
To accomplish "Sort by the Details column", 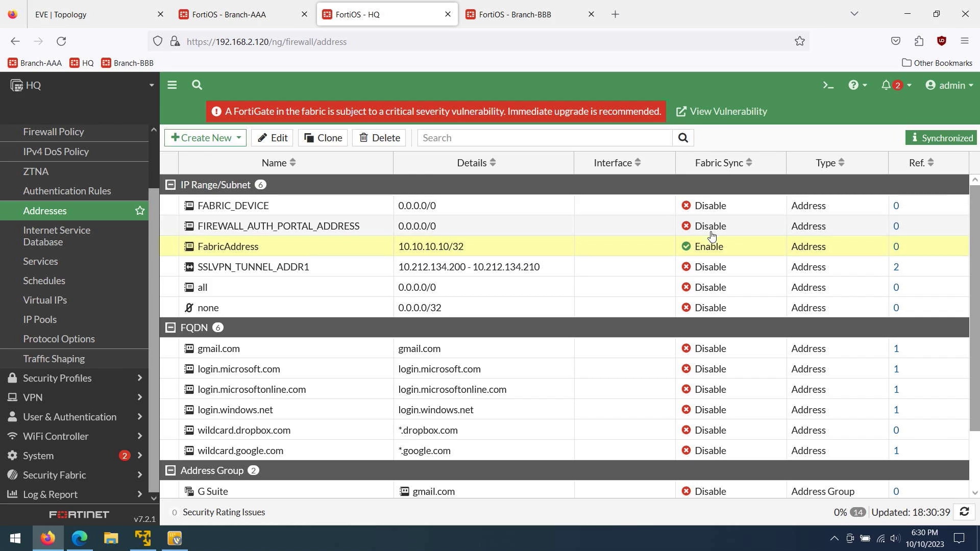I will click(x=476, y=163).
